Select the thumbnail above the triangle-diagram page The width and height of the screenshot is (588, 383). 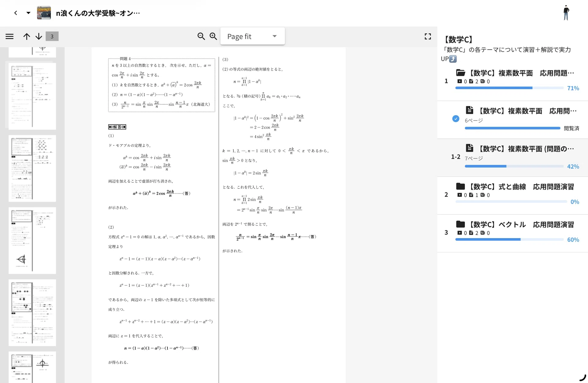pos(32,168)
